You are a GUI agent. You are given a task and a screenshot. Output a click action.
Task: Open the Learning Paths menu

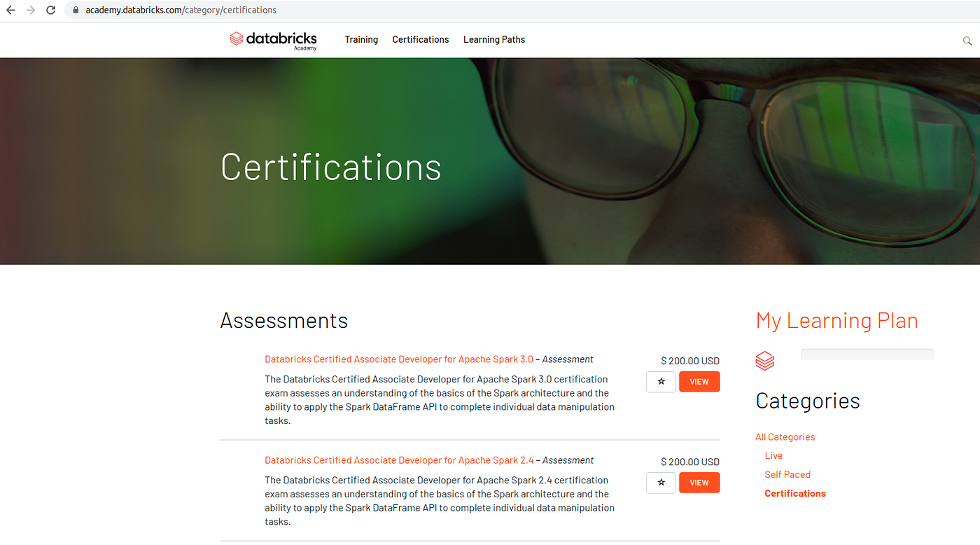pos(494,40)
